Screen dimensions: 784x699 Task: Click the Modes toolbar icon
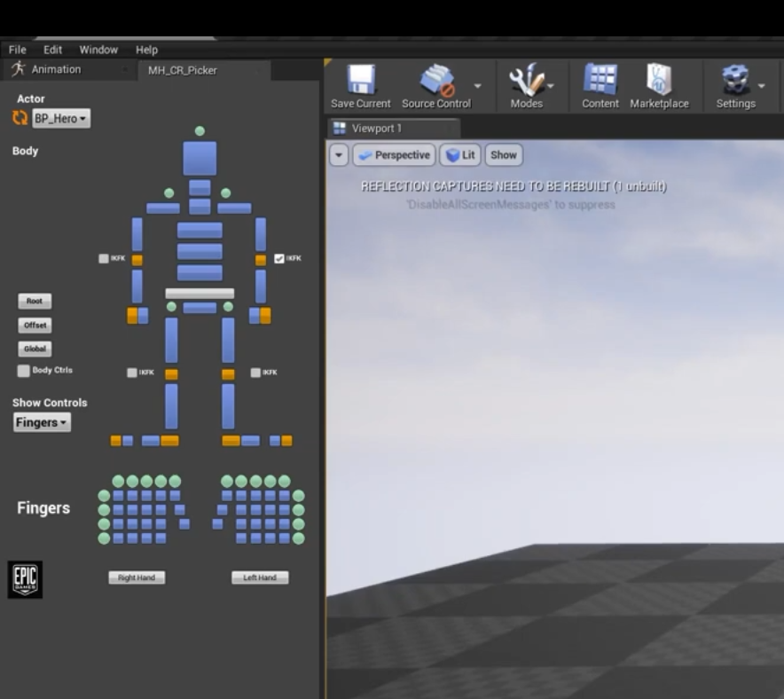coord(526,81)
